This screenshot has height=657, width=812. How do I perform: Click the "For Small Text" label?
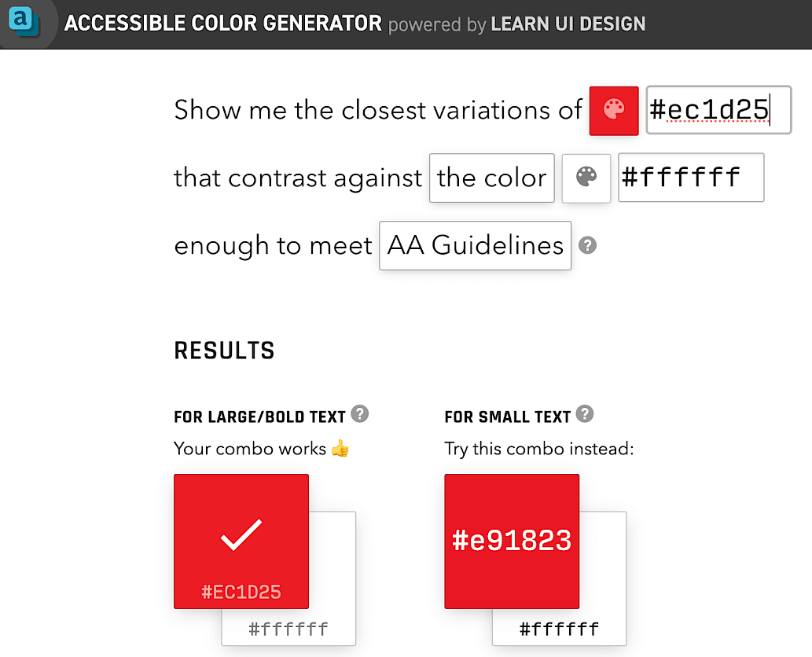(507, 417)
